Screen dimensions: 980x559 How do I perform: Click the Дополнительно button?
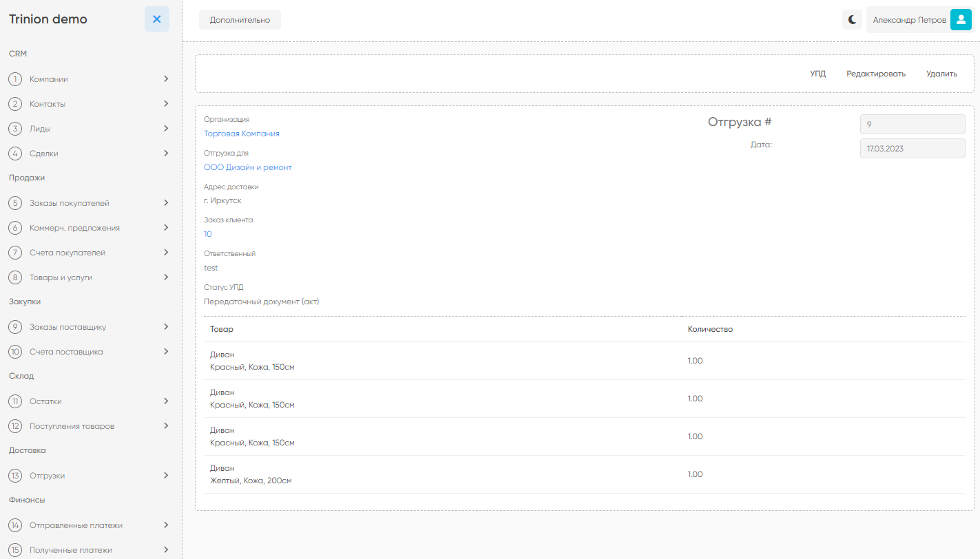click(x=240, y=20)
